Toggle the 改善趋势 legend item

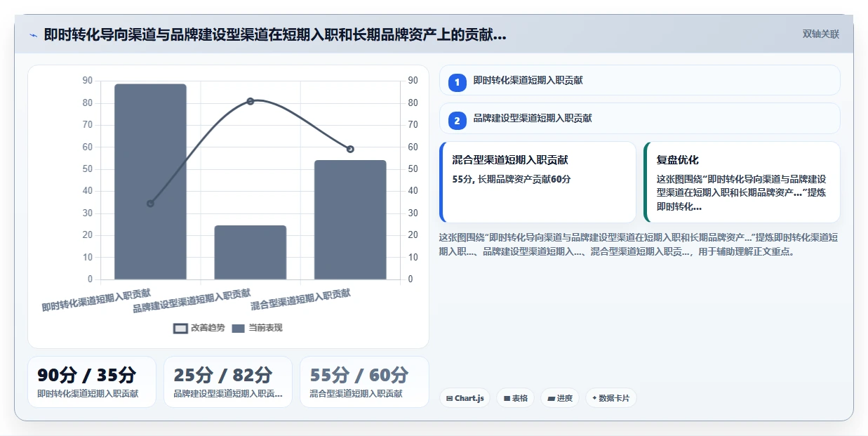199,328
